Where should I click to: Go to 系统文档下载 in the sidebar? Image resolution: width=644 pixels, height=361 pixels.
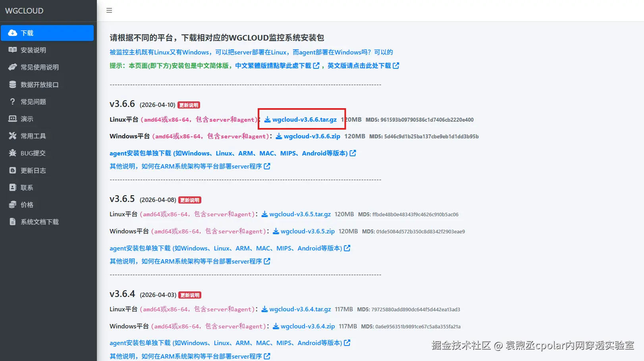pos(47,222)
